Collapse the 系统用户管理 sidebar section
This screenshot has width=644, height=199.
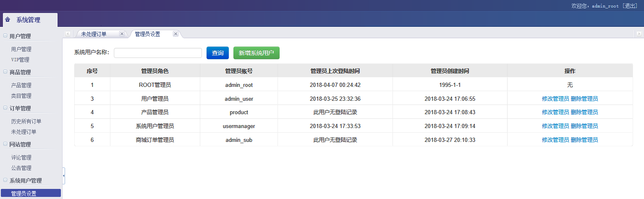5,181
